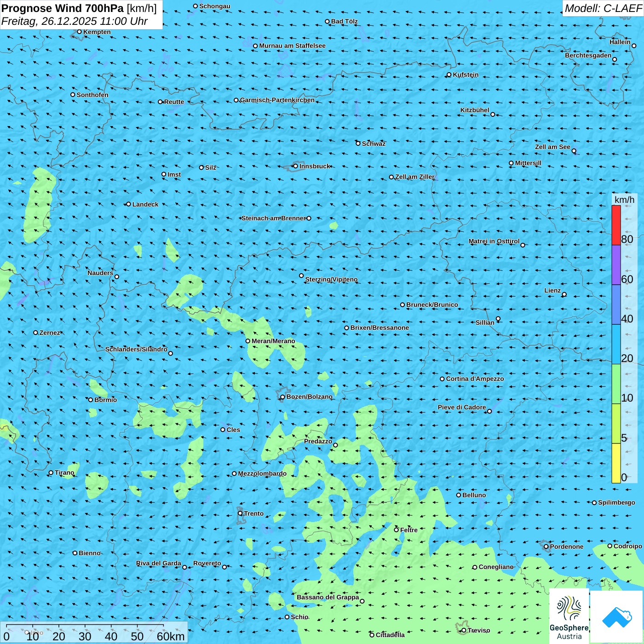Click the 'Sillian' label
This screenshot has width=644, height=644.
pyautogui.click(x=485, y=322)
